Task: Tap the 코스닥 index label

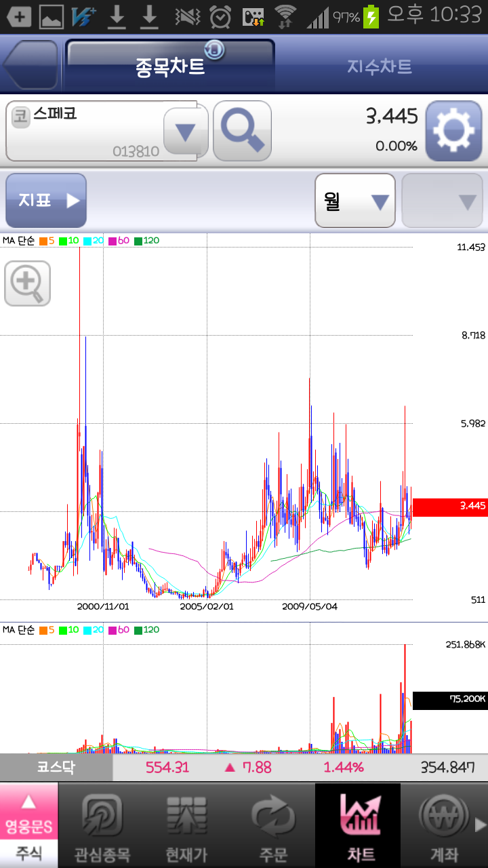Action: 56,768
